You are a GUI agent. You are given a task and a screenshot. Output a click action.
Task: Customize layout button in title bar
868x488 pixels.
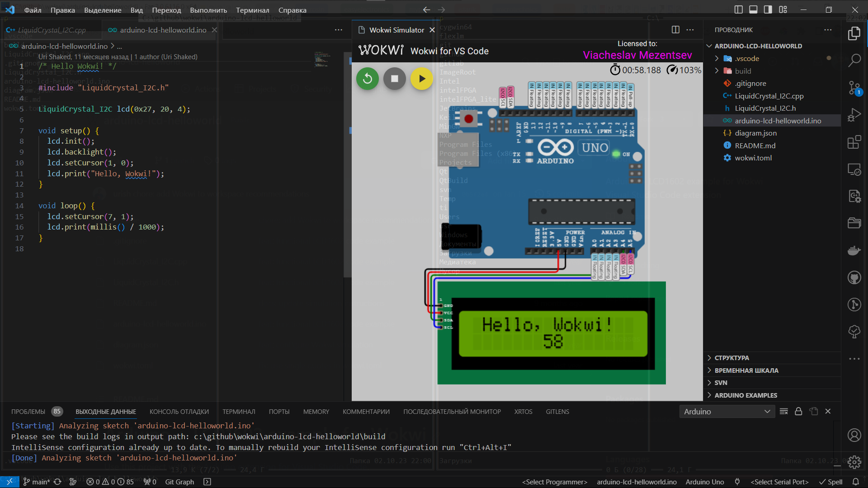coord(783,9)
